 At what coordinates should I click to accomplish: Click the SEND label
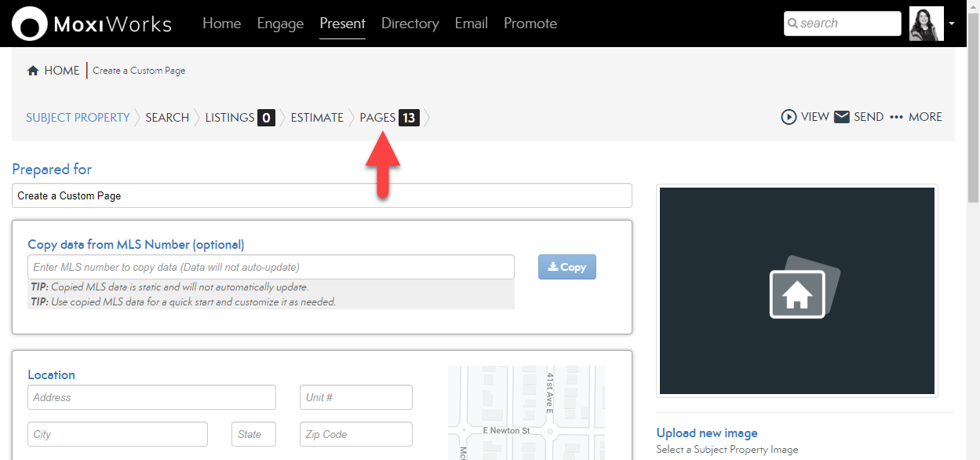[869, 117]
